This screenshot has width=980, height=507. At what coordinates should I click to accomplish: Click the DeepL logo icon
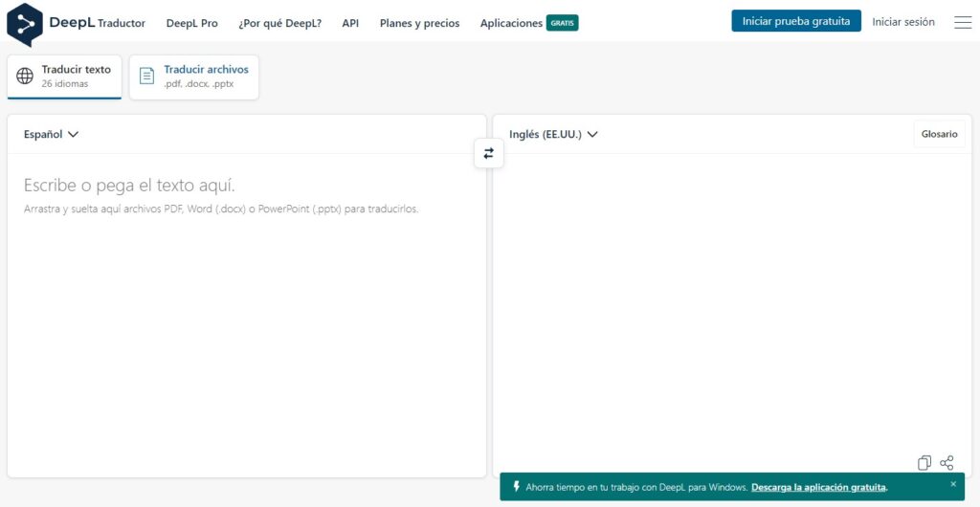point(25,24)
